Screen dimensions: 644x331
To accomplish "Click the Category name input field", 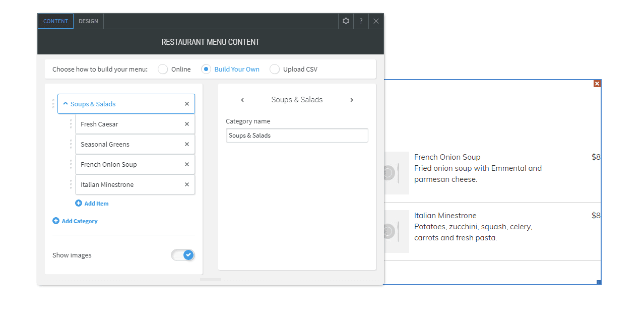I will click(297, 136).
